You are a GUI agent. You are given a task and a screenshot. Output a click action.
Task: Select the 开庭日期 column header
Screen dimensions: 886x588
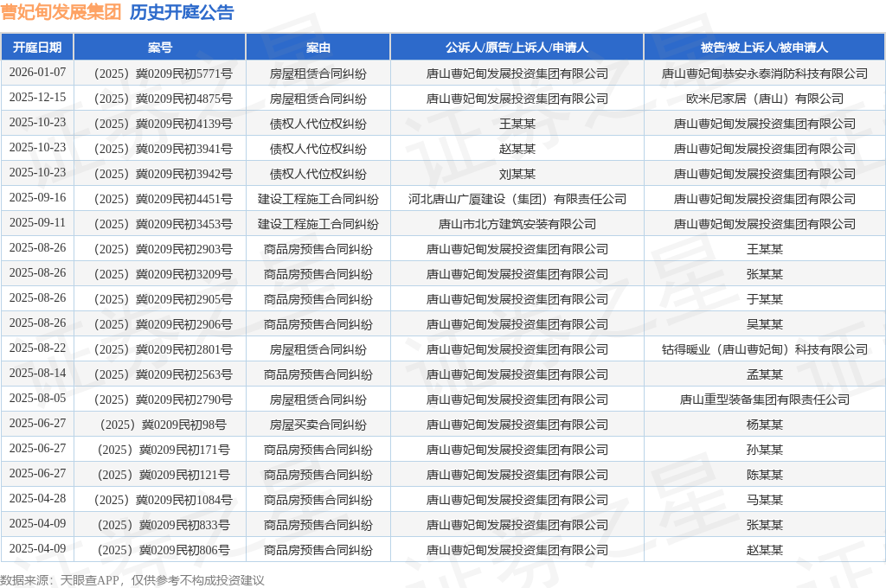37,48
